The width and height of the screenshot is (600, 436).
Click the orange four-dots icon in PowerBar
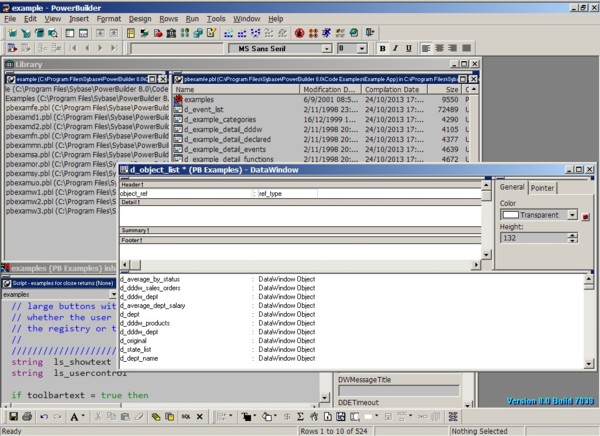click(313, 33)
